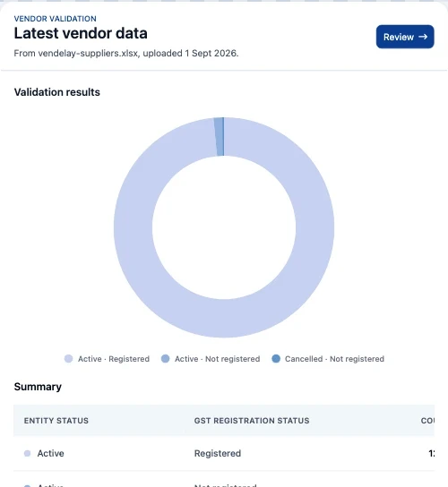448x487 pixels.
Task: Toggle the Active · Not registered legend dot
Action: coord(166,359)
